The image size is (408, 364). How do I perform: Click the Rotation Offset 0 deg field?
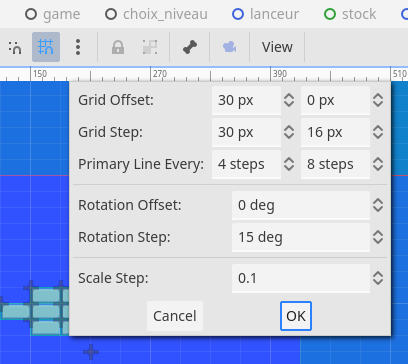pyautogui.click(x=301, y=205)
